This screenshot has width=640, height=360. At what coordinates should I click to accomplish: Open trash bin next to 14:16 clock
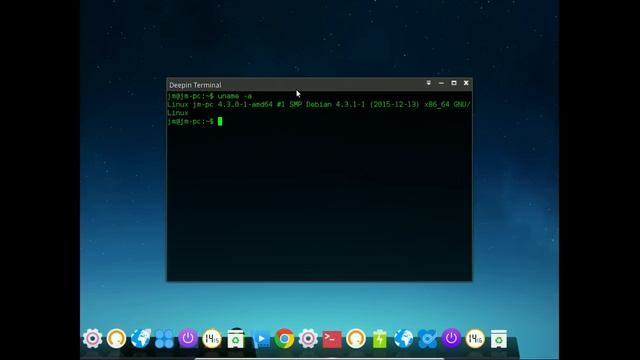[x=498, y=338]
